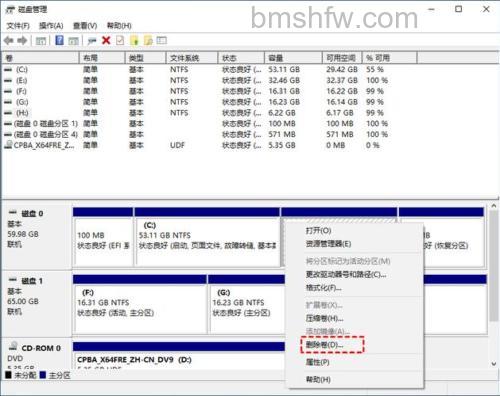Screen dimensions: 500x396
Task: Select the (C:) volume row in the list
Action: click(x=197, y=69)
